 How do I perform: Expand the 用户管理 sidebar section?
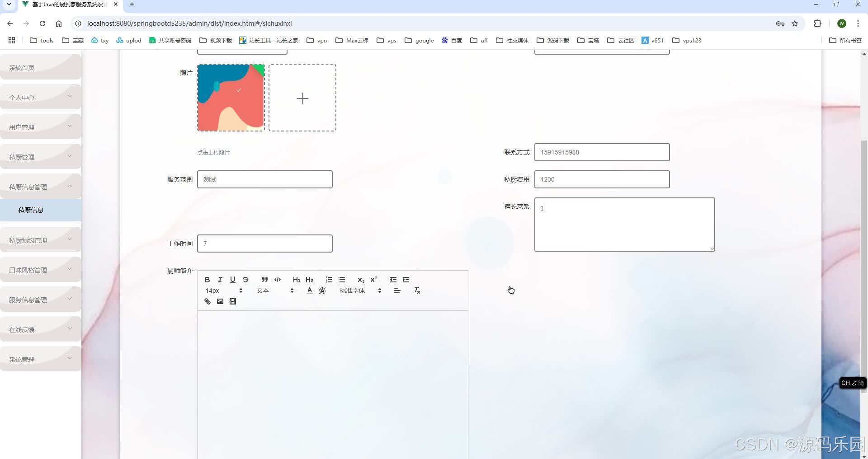click(41, 127)
